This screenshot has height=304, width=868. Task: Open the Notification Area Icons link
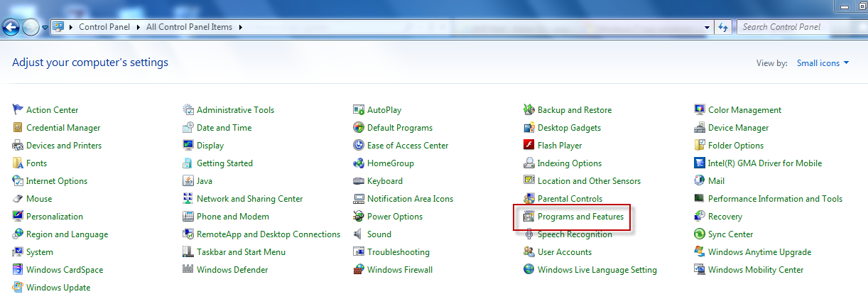click(x=410, y=198)
